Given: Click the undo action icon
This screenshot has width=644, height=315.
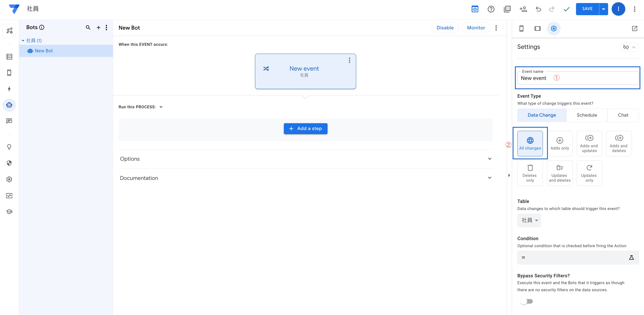Looking at the screenshot, I should click(x=539, y=9).
